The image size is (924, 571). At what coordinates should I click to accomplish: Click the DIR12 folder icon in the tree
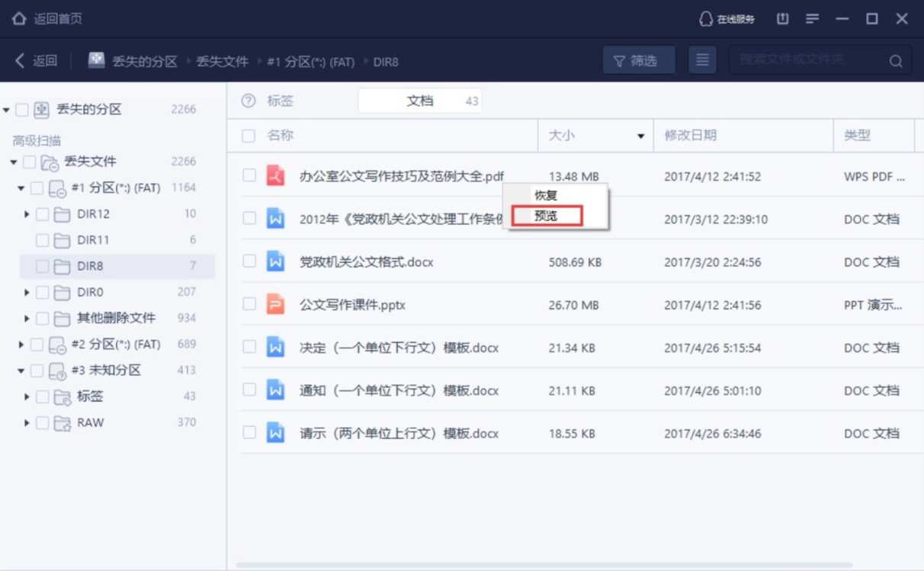pos(63,214)
